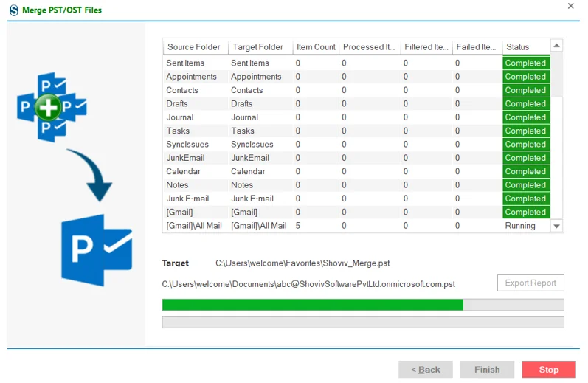588x383 pixels.
Task: Click the Target label
Action: click(x=175, y=263)
